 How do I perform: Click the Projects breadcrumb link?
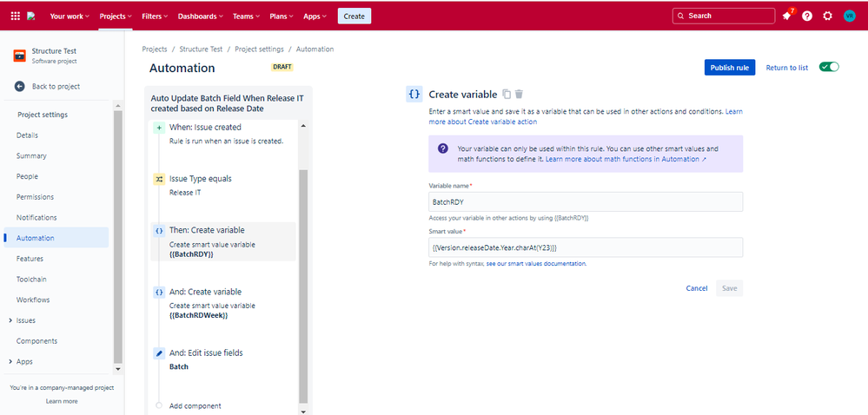click(x=155, y=49)
